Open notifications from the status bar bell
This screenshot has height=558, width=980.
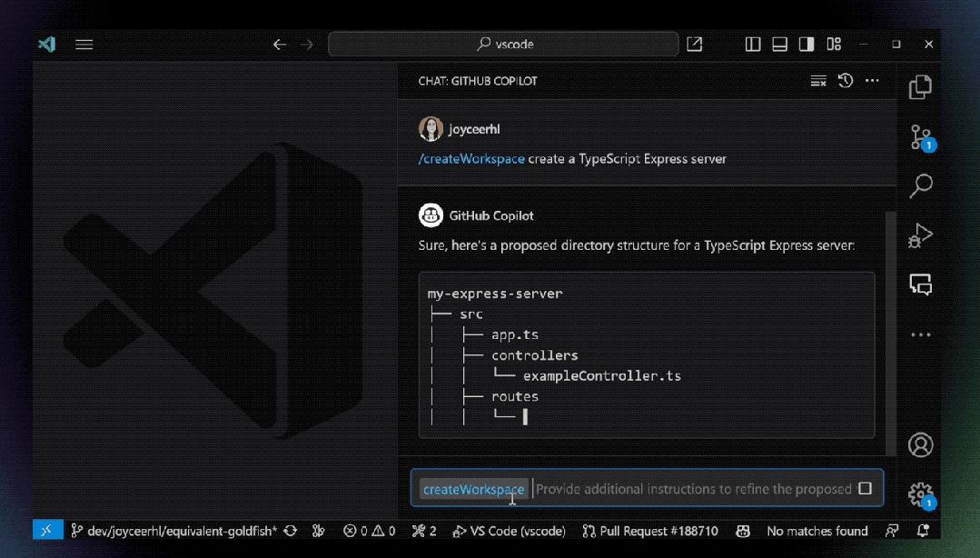point(925,530)
